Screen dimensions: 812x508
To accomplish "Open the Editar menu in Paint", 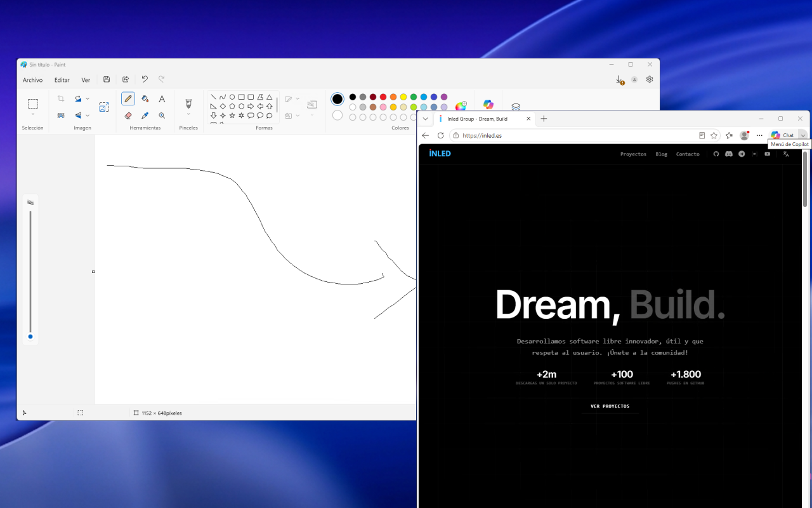I will pyautogui.click(x=62, y=80).
